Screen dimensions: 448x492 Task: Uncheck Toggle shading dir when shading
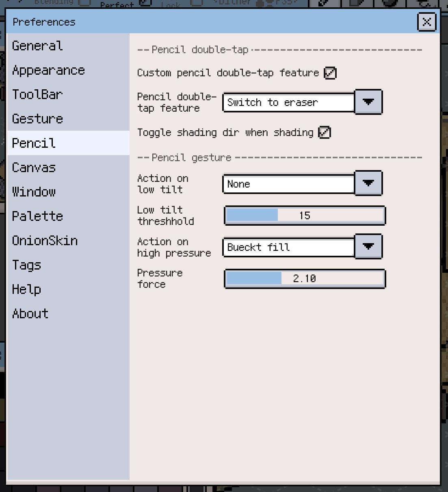click(324, 132)
